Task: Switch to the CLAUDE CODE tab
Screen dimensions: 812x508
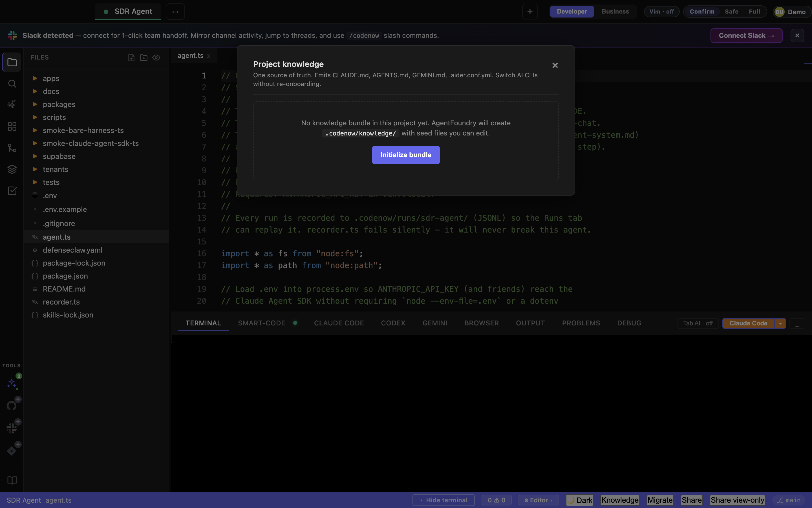Action: pos(339,323)
